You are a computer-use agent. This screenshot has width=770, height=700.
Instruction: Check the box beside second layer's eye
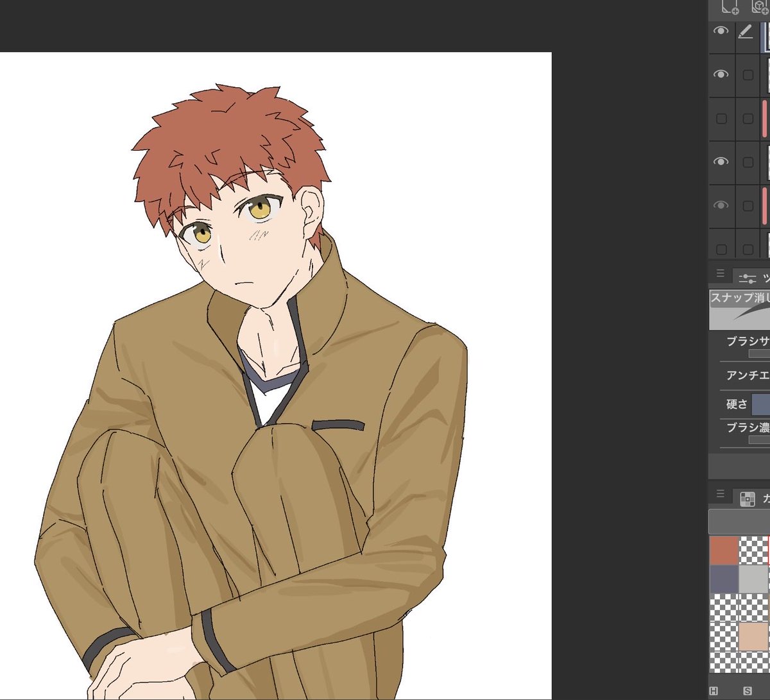pyautogui.click(x=748, y=75)
